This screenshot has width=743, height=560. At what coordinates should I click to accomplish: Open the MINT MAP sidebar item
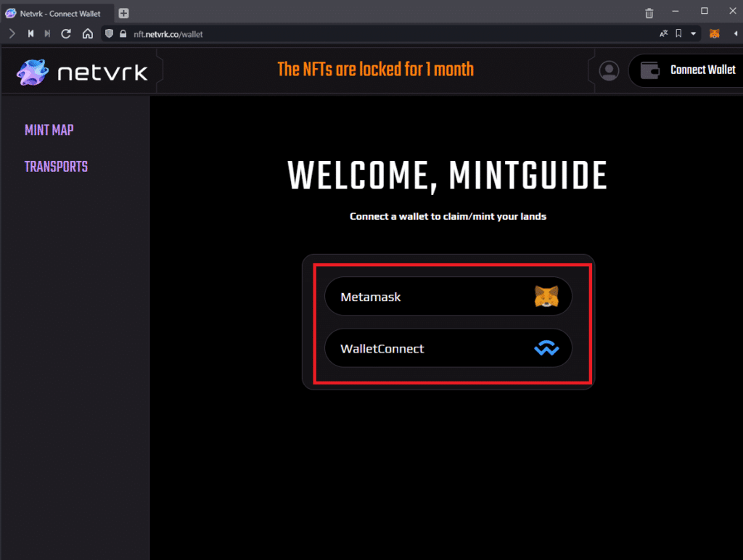point(49,131)
